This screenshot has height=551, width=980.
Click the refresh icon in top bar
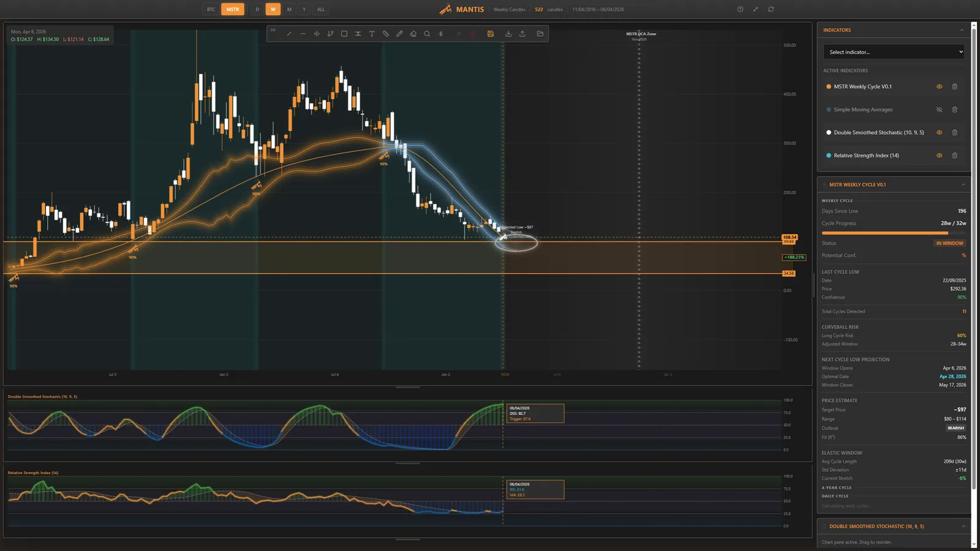click(771, 9)
